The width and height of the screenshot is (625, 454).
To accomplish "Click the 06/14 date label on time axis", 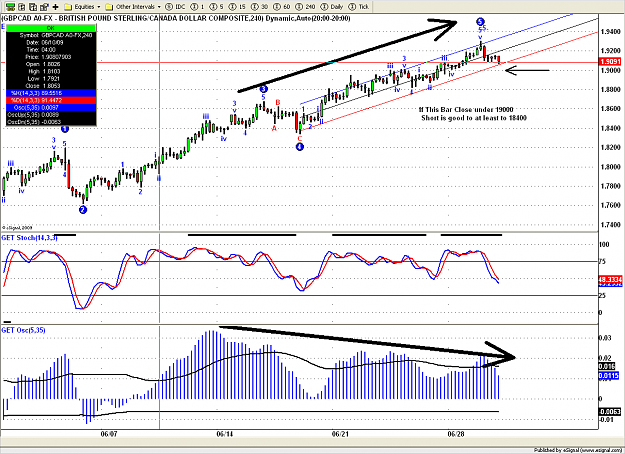I will 224,434.
